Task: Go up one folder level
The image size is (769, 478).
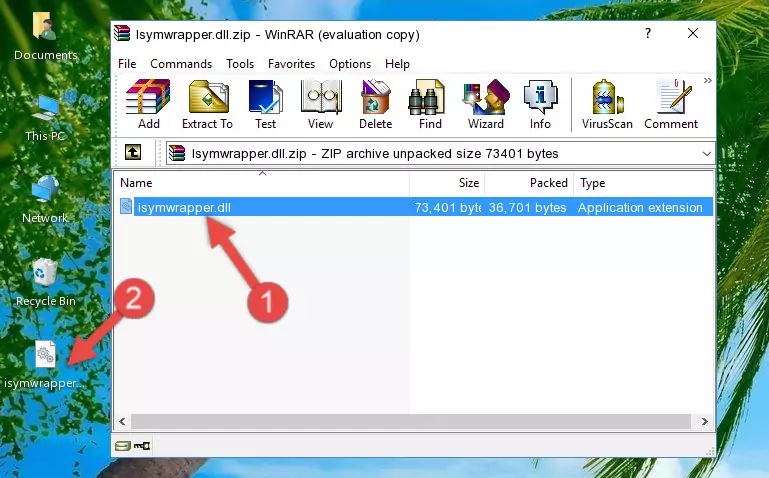Action: [133, 152]
